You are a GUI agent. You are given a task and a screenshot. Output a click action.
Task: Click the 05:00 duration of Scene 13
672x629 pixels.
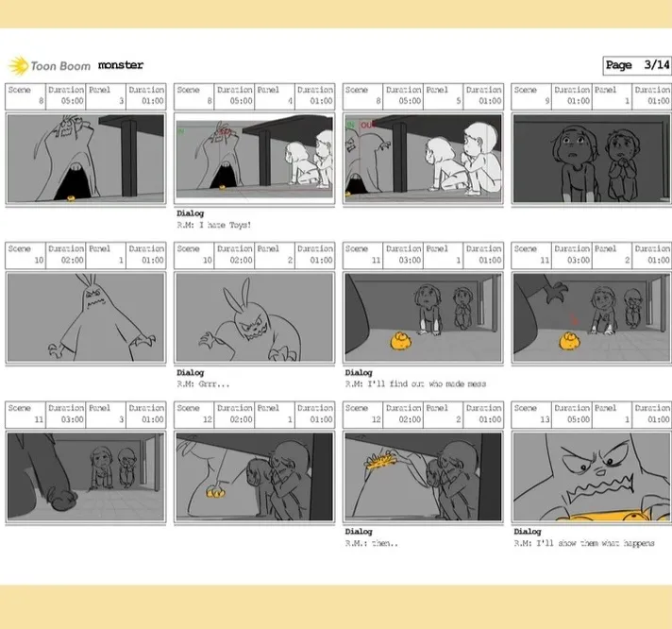point(579,419)
